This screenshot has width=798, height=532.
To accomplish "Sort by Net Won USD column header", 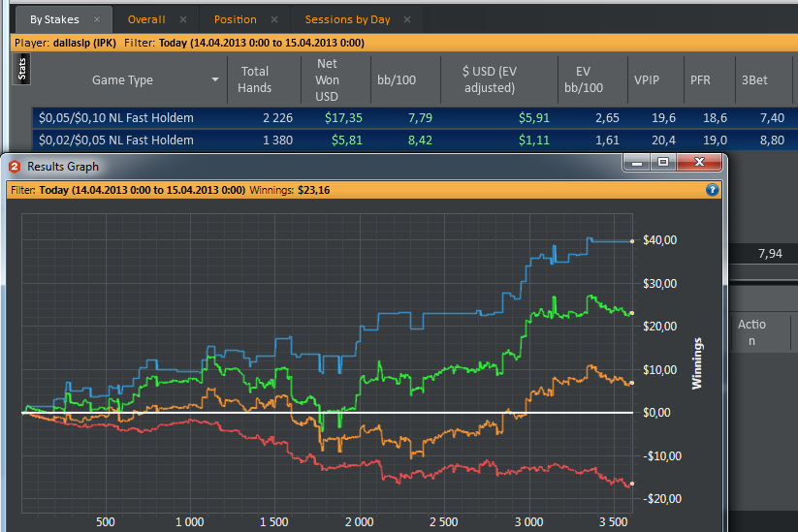I will 327,79.
